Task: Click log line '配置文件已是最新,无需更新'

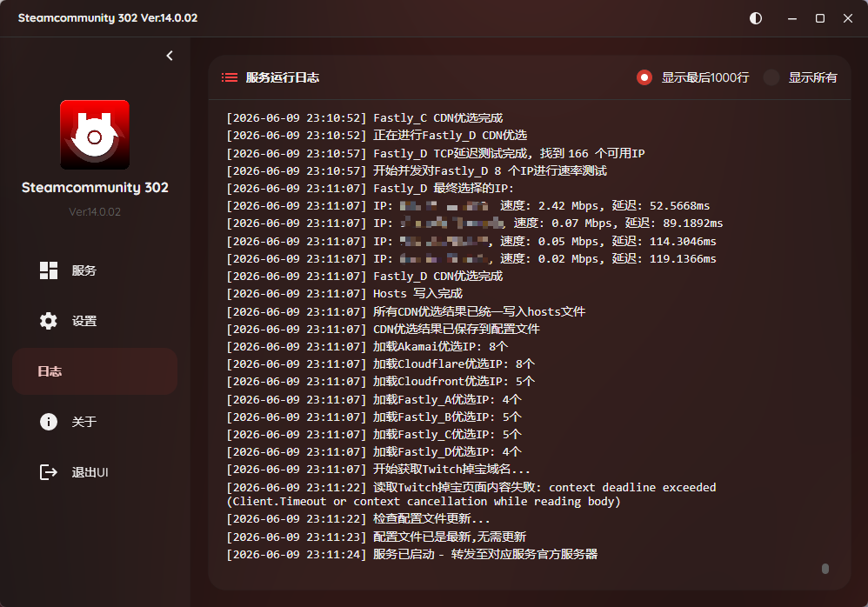Action: (x=377, y=537)
